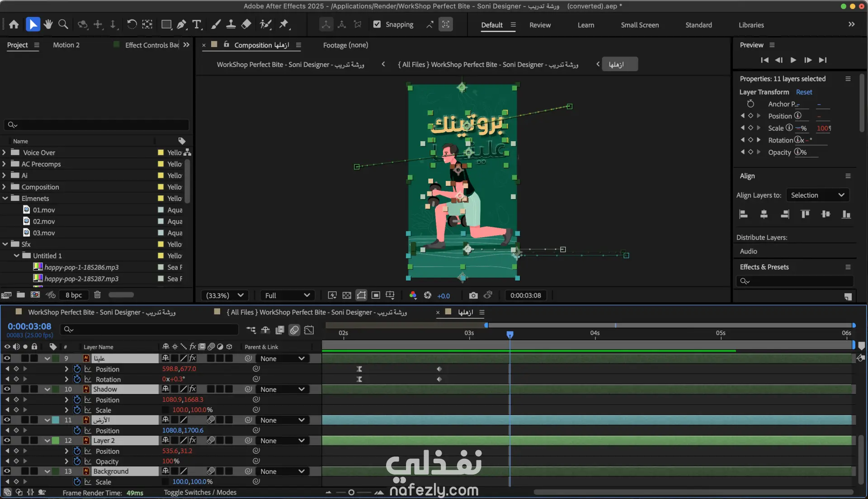Expand the Voice Over folder
The image size is (868, 499).
tap(4, 152)
